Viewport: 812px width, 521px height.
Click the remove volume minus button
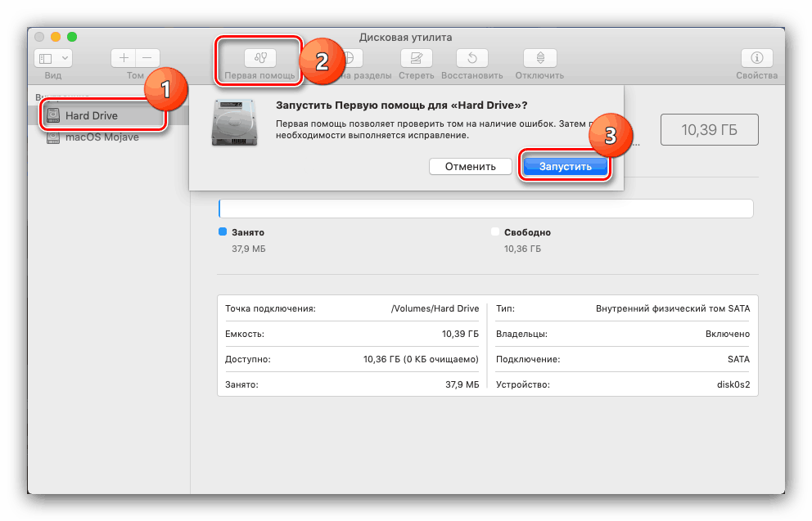[147, 58]
